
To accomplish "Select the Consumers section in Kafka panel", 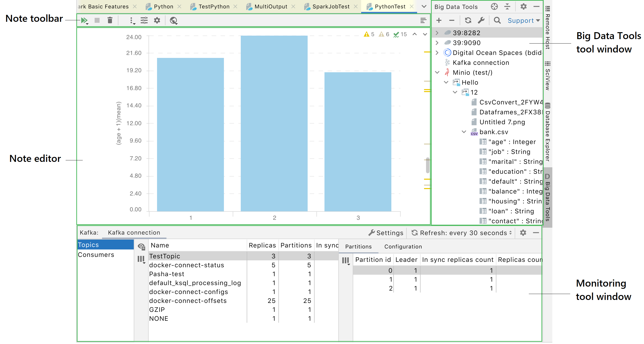I will [x=96, y=255].
